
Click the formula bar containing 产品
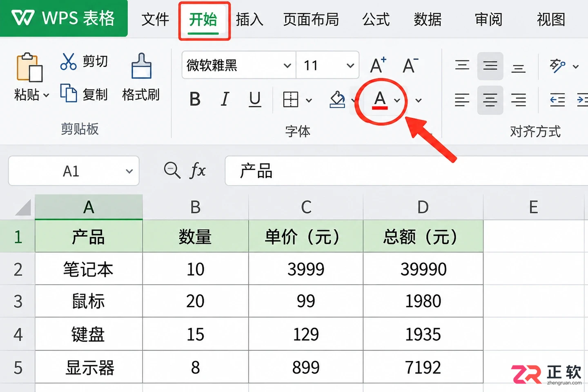[406, 171]
